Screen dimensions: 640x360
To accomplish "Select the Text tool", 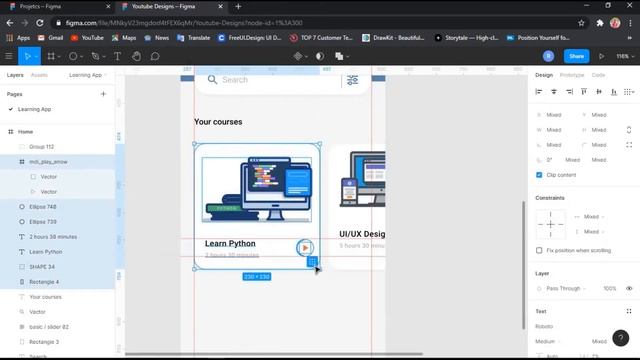I will click(117, 56).
